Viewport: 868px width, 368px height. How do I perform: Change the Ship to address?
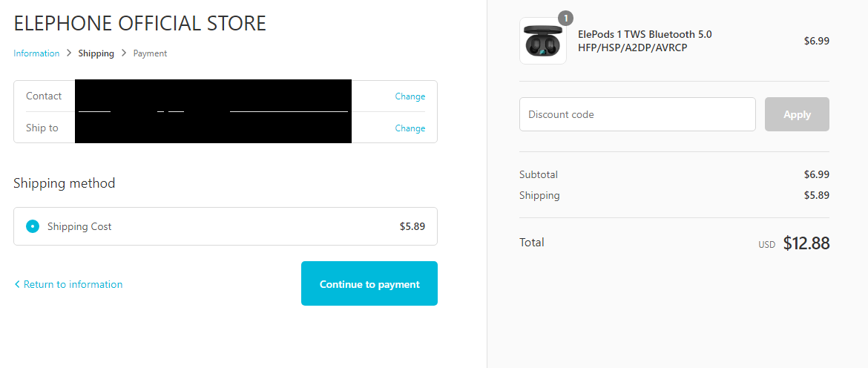point(410,128)
